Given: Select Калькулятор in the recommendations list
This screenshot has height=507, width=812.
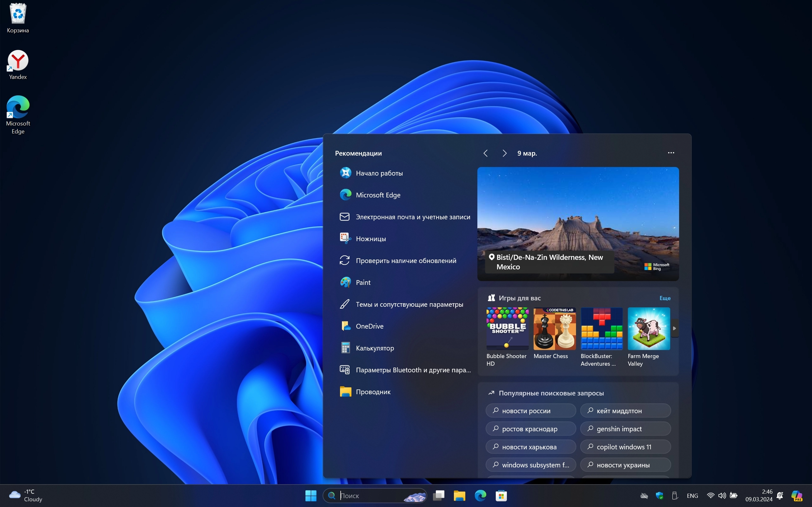Looking at the screenshot, I should coord(375,348).
